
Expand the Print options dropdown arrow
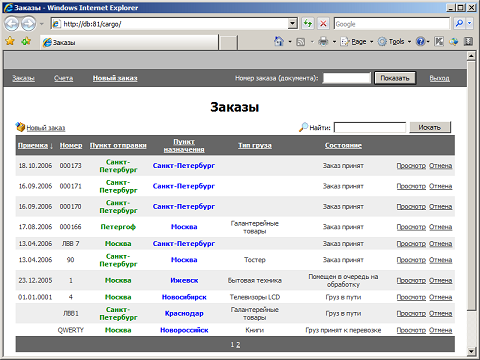click(x=334, y=42)
